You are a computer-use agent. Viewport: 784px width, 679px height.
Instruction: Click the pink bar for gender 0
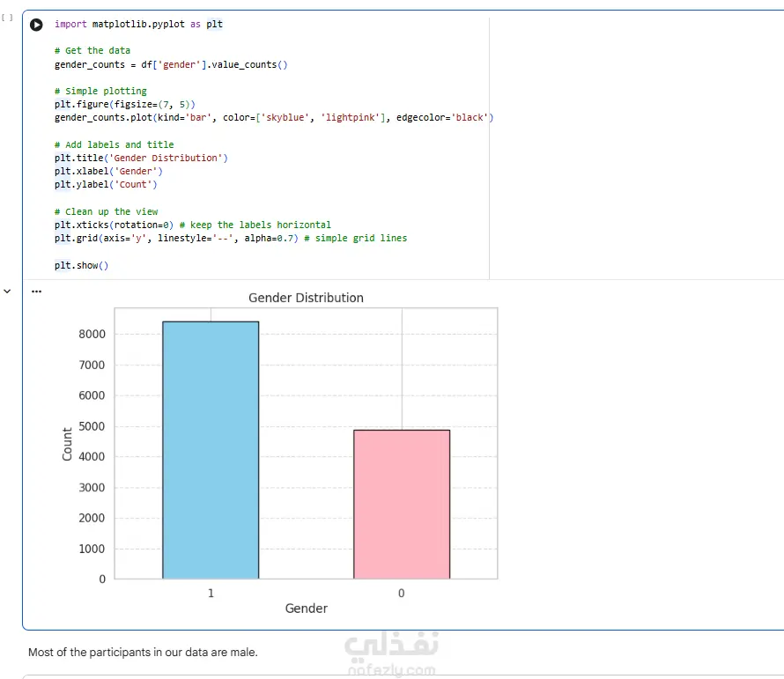coord(402,504)
